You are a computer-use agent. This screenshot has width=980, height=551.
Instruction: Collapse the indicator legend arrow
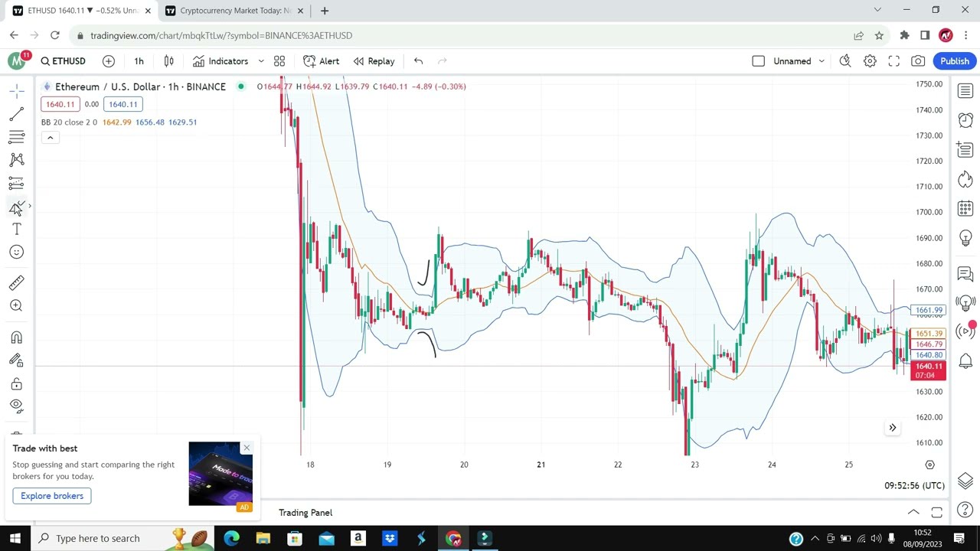(50, 138)
